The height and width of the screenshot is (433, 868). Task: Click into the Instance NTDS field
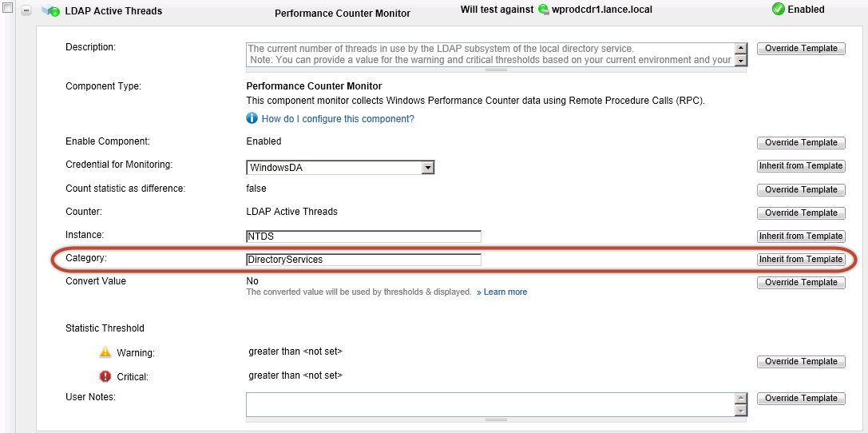tap(363, 236)
